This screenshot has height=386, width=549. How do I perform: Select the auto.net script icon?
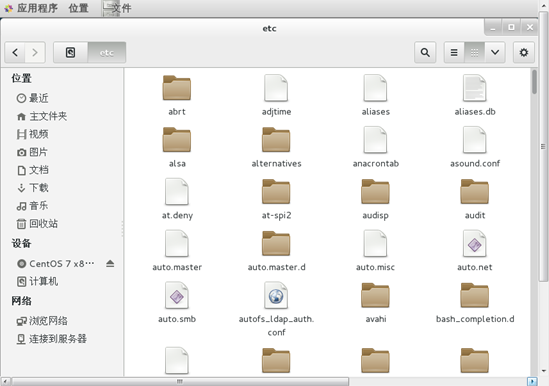(475, 243)
